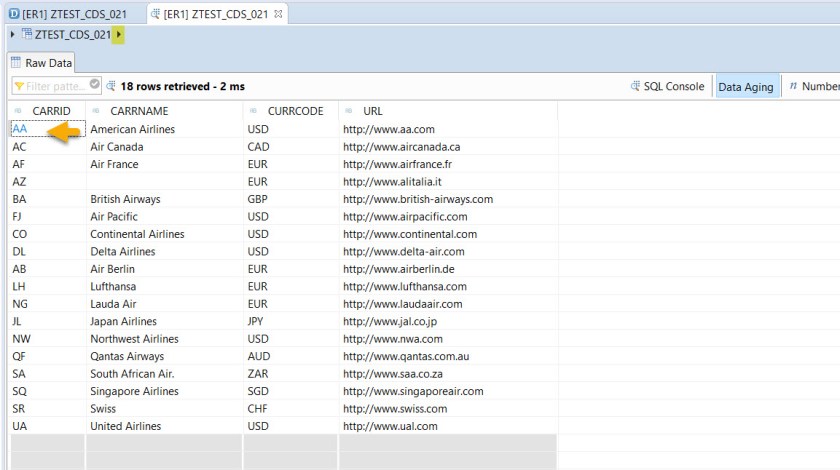Toggle the Data Aging button

(x=746, y=86)
